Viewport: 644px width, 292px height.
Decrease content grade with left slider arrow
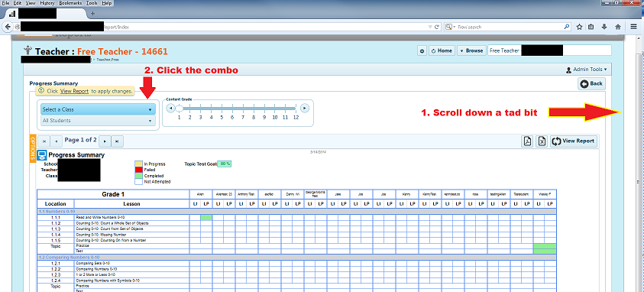point(170,109)
